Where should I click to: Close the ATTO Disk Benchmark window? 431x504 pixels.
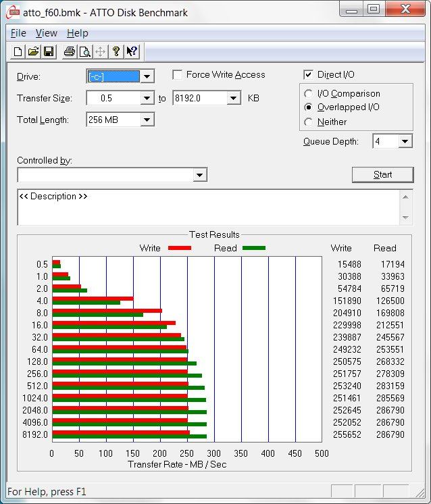coord(405,9)
